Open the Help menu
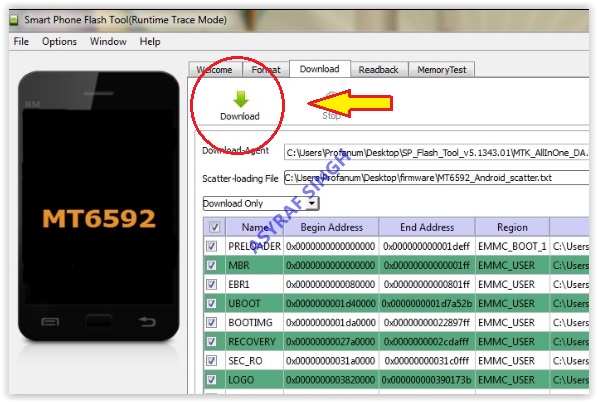Screen dimensions: 597x402 150,41
